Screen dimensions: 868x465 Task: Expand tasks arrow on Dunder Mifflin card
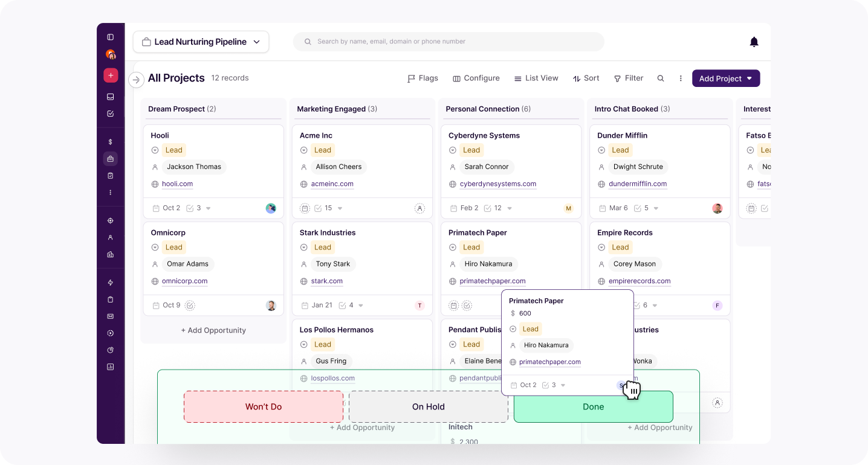pos(656,208)
